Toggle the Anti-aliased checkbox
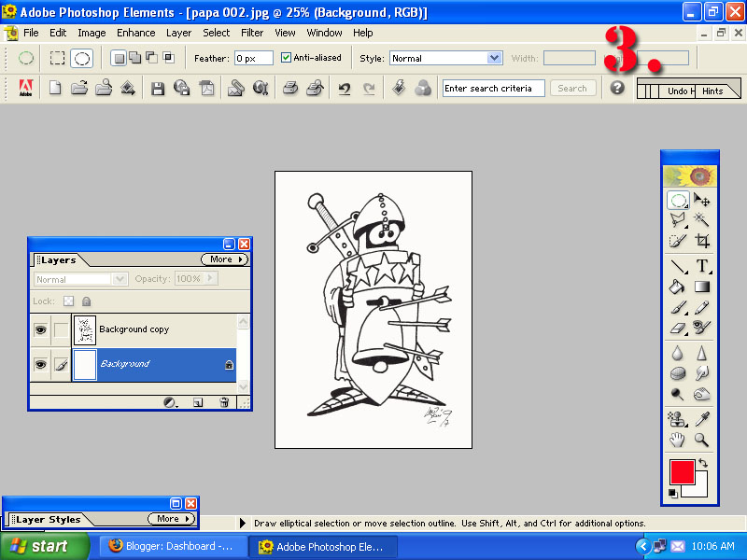The width and height of the screenshot is (747, 560). tap(286, 58)
